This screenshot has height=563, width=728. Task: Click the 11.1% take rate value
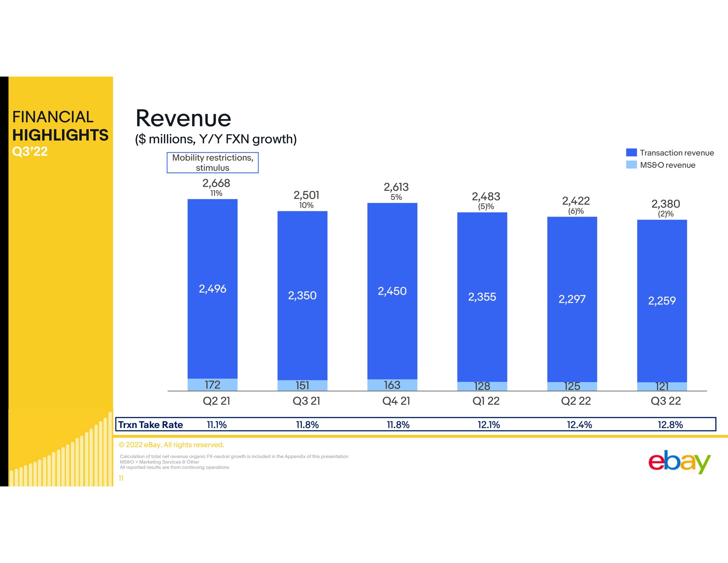click(x=217, y=425)
